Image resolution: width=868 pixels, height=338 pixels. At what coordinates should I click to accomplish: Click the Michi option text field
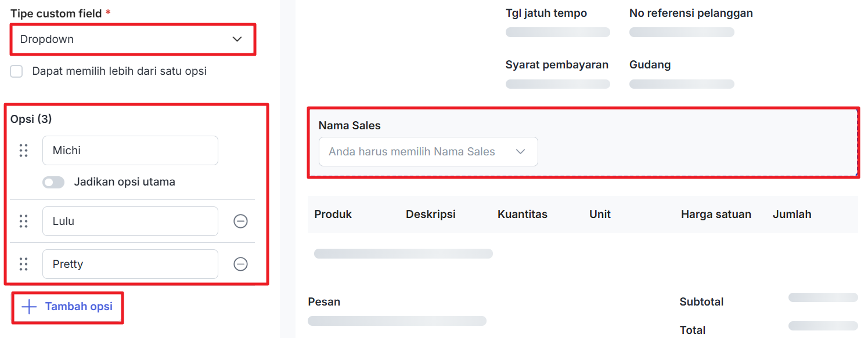[x=130, y=151]
